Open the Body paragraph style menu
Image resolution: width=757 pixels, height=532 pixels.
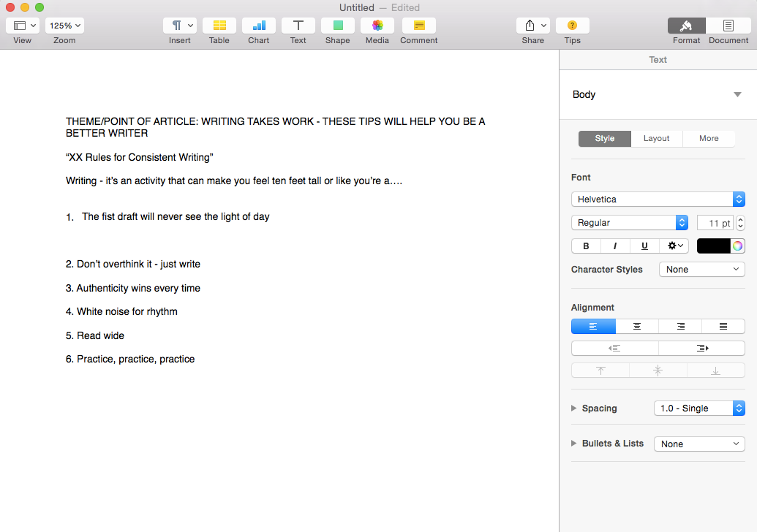coord(658,94)
